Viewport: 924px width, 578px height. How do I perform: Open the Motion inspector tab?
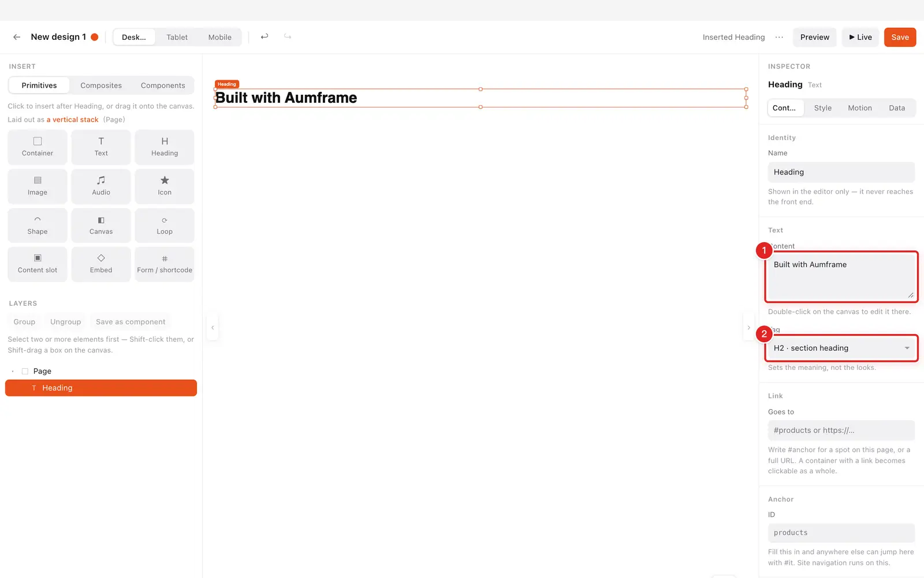click(x=860, y=108)
